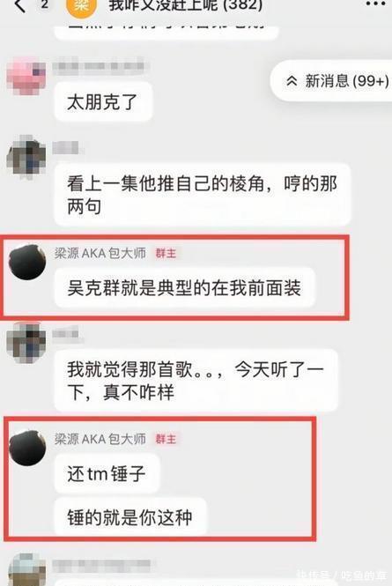392x586 pixels.
Task: Tap the double-chevron up icon in new messages pill
Action: [x=292, y=81]
